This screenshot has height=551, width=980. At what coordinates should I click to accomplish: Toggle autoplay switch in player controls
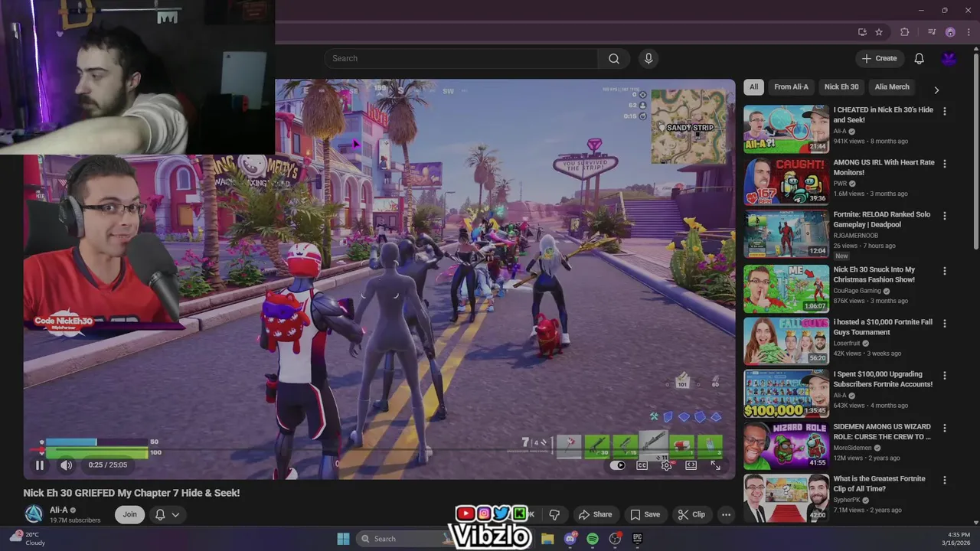(619, 465)
